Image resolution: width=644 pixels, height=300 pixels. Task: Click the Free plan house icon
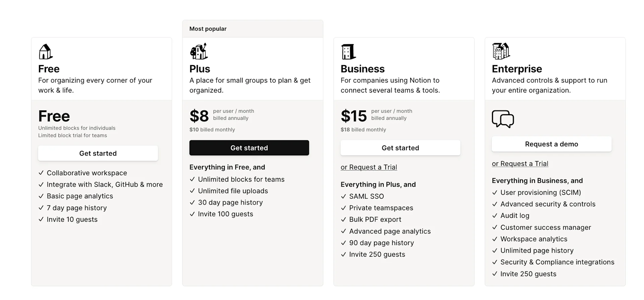(46, 52)
